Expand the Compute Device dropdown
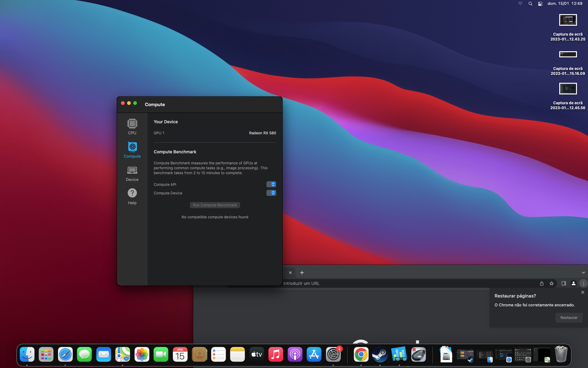 pos(271,193)
